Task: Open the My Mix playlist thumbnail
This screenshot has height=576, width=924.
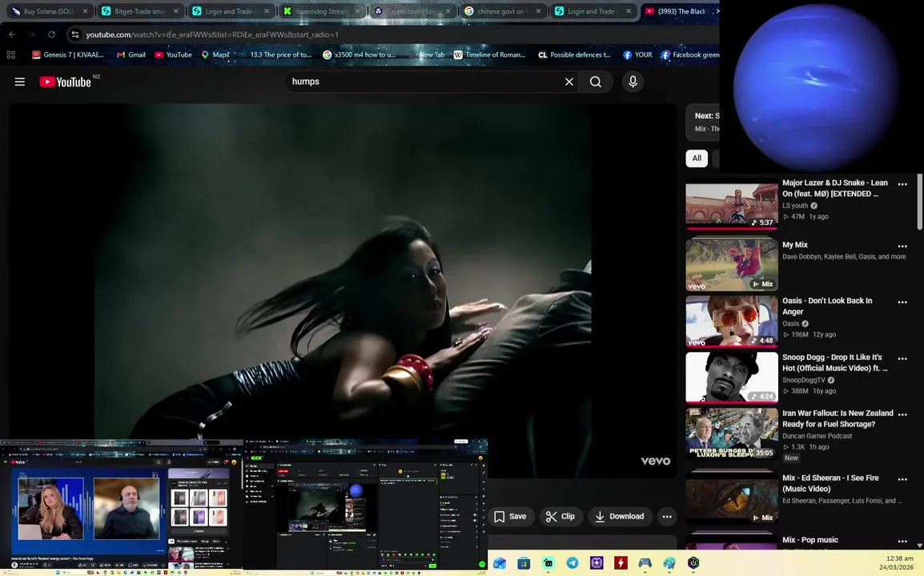Action: click(732, 265)
